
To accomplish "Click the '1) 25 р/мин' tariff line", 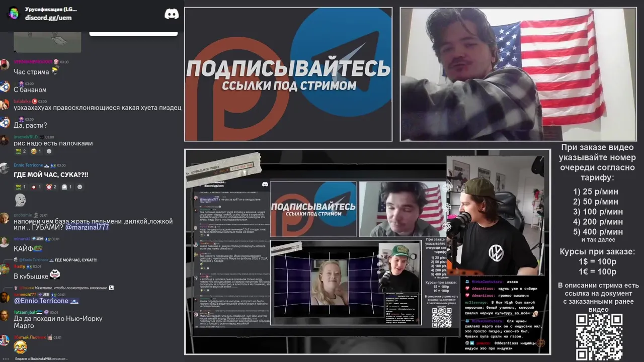I will point(596,192).
